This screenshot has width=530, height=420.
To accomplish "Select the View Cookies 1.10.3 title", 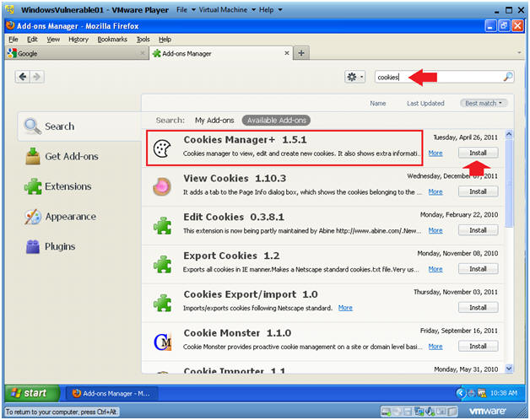I will pyautogui.click(x=235, y=179).
